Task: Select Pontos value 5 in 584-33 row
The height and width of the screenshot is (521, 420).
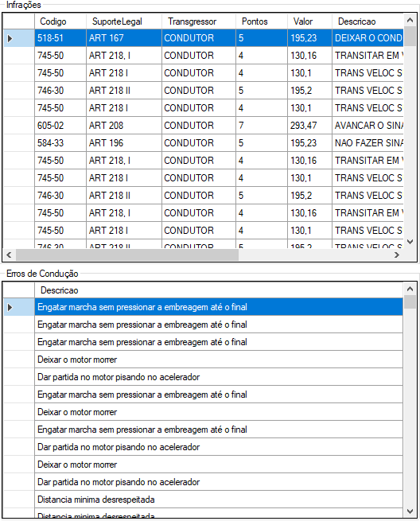Action: pyautogui.click(x=262, y=143)
